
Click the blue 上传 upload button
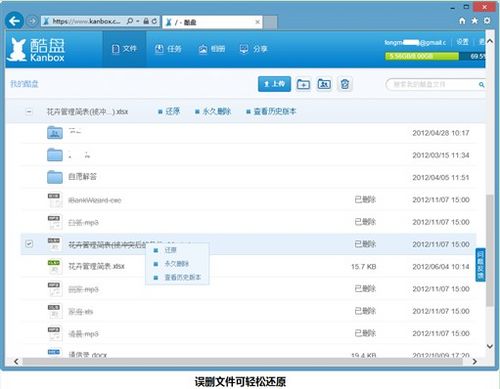(x=274, y=84)
